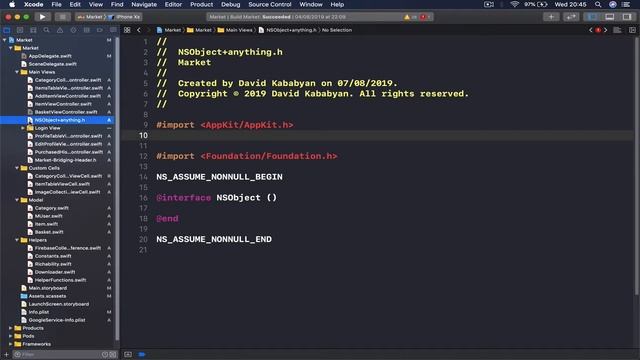Screen dimensions: 640x360
Task: Open the Source Control navigator
Action: [20, 30]
